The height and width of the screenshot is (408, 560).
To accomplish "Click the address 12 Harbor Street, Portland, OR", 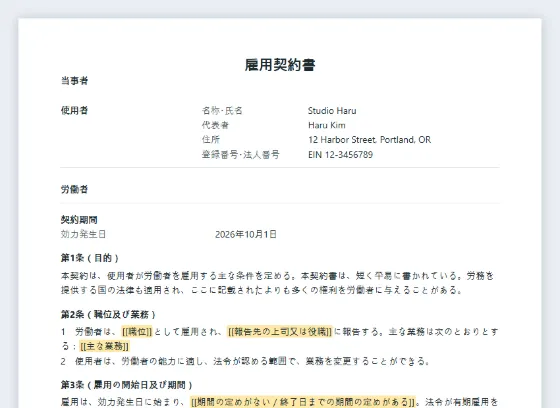I will coord(370,140).
